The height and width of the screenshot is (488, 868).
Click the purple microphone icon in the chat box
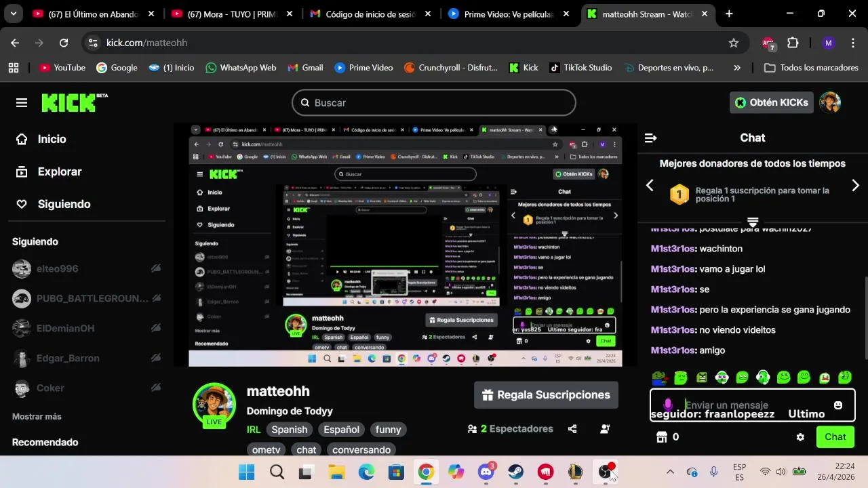point(668,405)
